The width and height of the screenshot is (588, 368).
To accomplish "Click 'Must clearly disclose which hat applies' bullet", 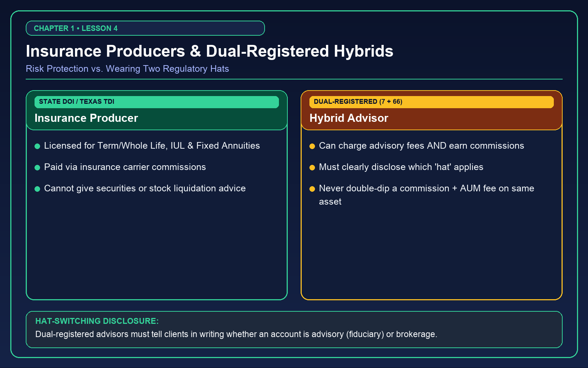I will tap(401, 167).
